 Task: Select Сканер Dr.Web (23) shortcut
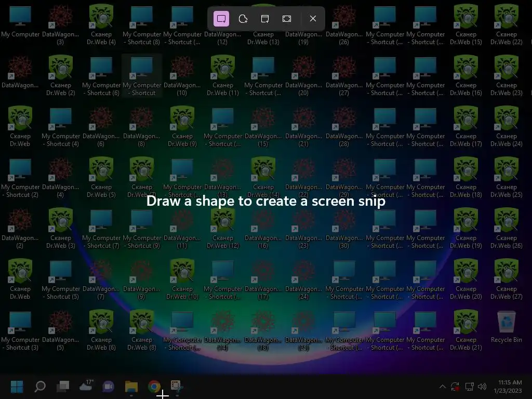click(x=506, y=76)
